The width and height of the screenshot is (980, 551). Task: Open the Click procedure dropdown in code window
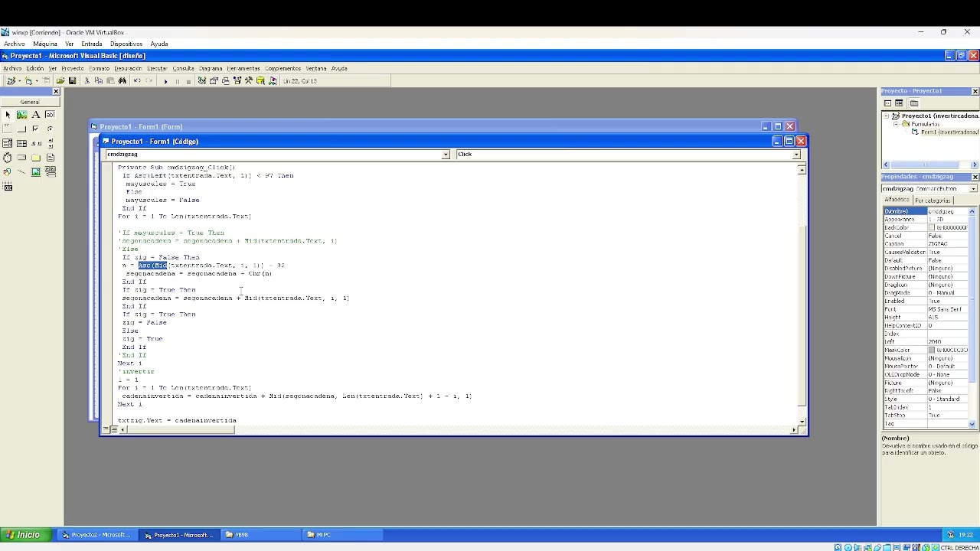796,155
